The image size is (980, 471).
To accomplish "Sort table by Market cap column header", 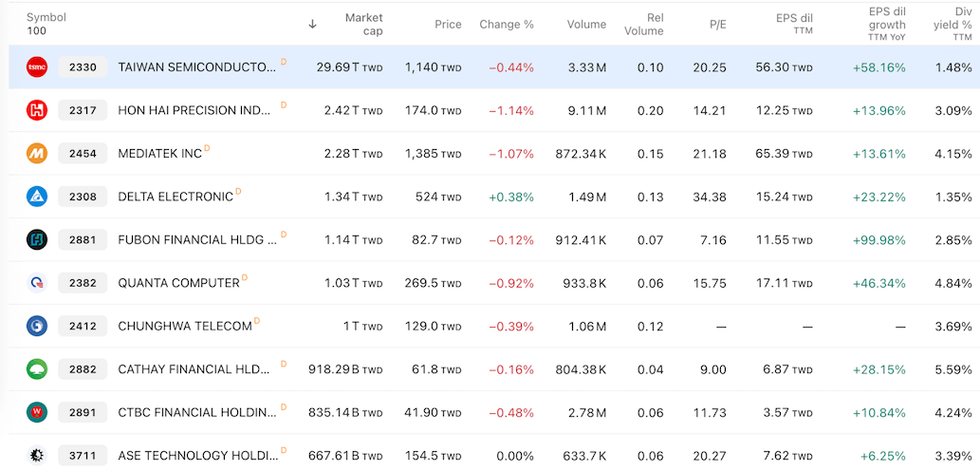I will pos(363,25).
